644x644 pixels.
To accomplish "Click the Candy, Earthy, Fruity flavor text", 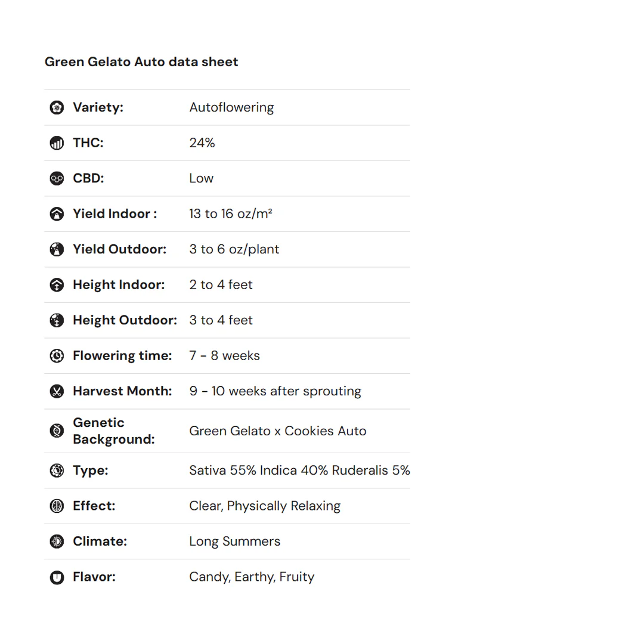I will point(251,577).
